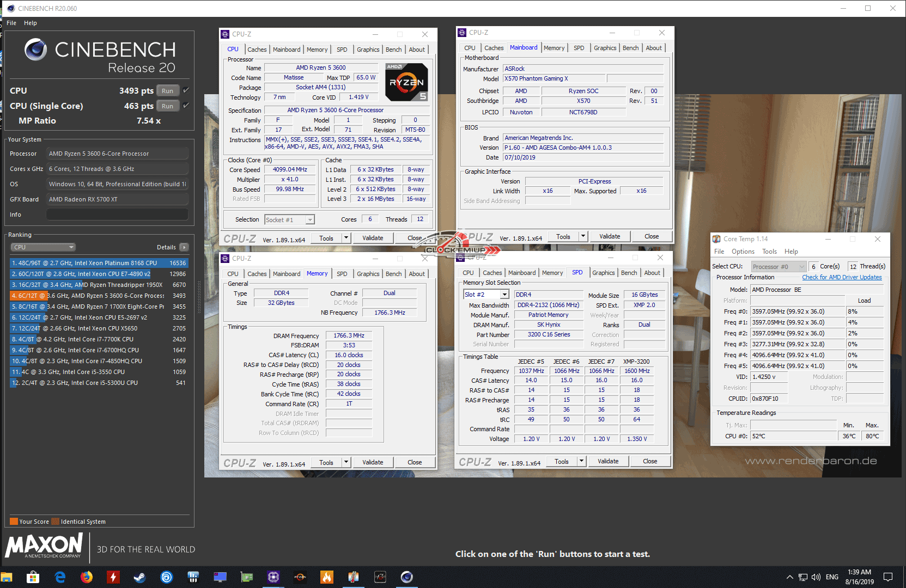Run the multi-core CPU benchmark
The image size is (906, 588).
(167, 91)
